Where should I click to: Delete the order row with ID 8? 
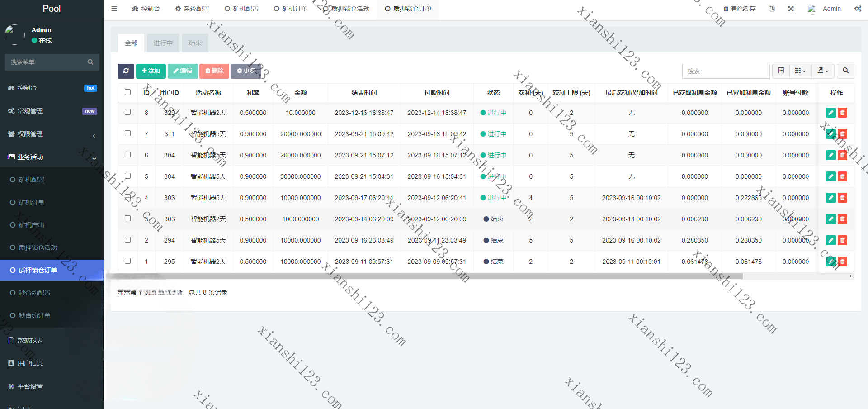(x=842, y=113)
